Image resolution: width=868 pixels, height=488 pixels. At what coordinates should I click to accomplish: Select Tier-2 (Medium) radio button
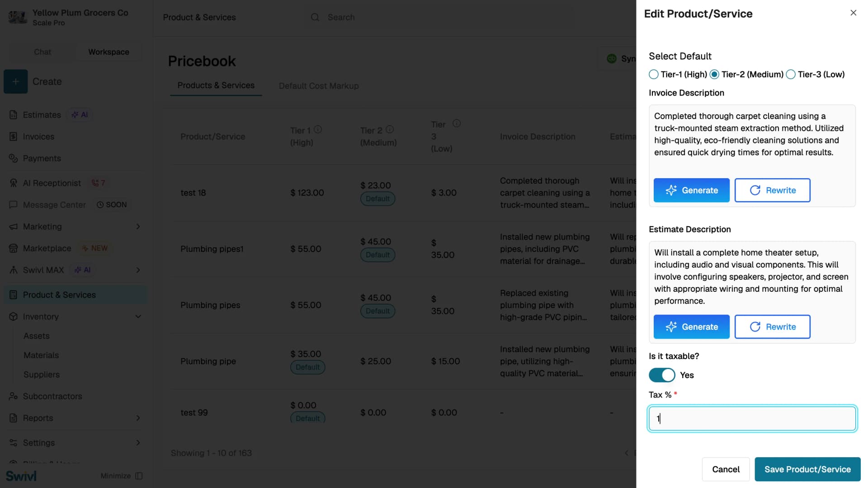point(714,74)
